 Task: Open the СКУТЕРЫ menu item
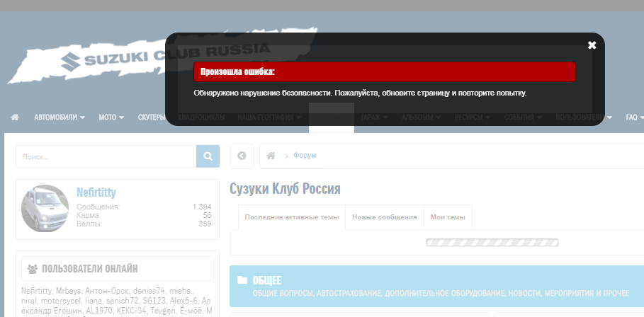152,117
